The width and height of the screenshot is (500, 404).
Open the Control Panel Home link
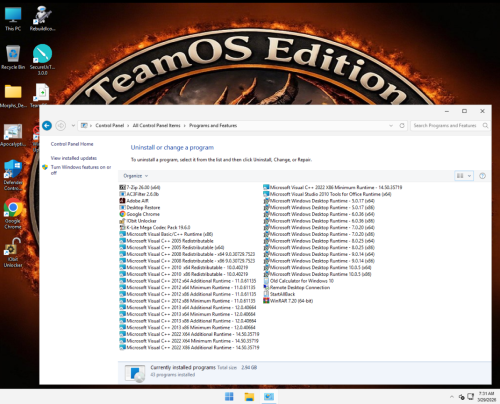(x=72, y=144)
